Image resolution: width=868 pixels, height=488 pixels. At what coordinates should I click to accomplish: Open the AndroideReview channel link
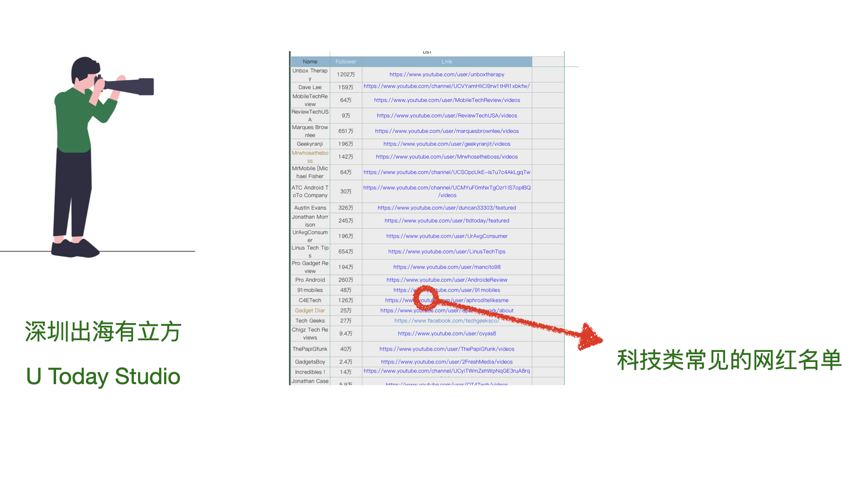tap(447, 280)
